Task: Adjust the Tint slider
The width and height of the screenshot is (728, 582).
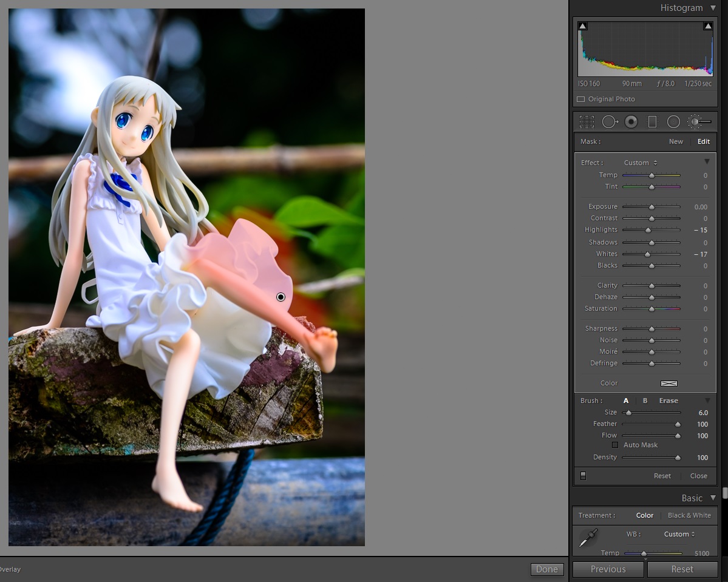Action: tap(651, 187)
